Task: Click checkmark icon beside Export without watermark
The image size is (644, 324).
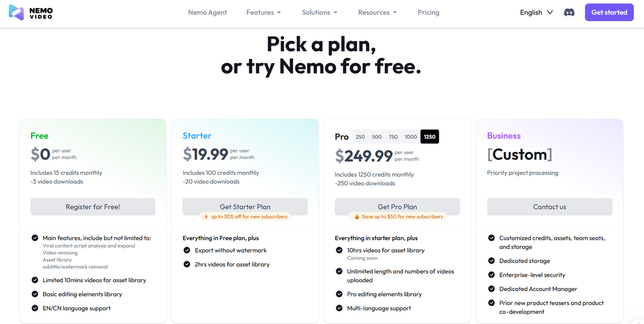Action: click(187, 250)
